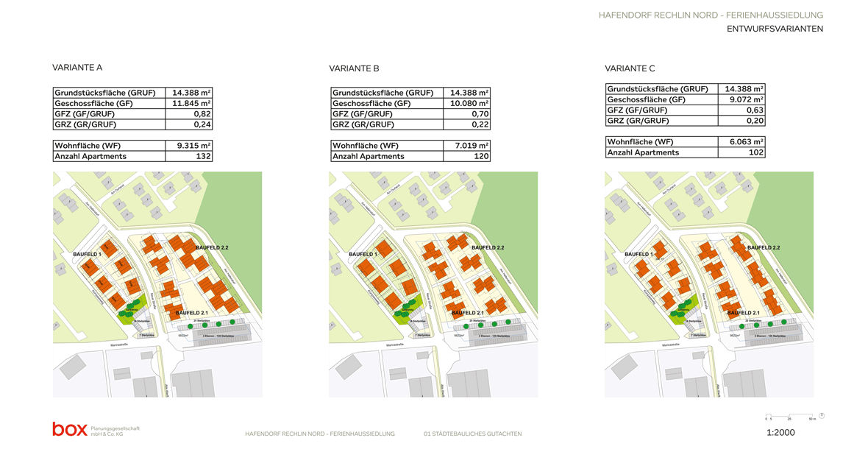Open the Variante C site plan image
This screenshot has width=868, height=452.
click(x=709, y=284)
